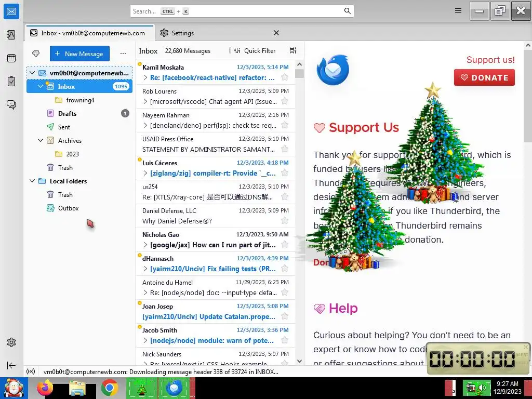Expand the Nicholas Gao thread

pyautogui.click(x=145, y=245)
